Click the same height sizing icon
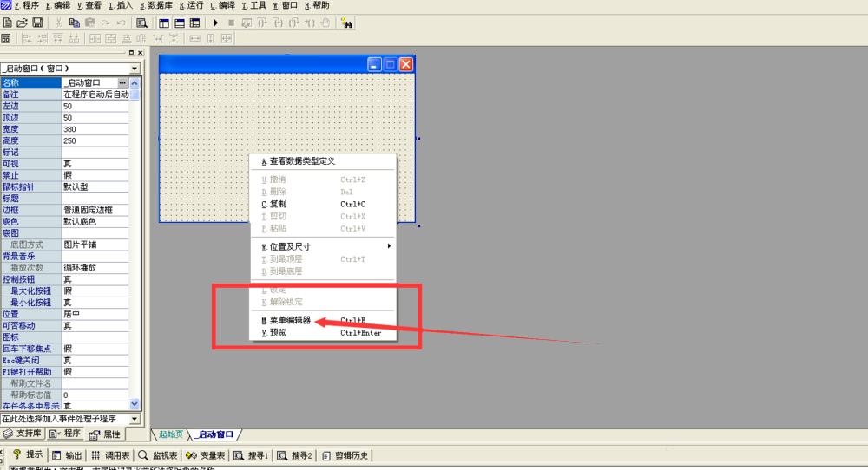Image resolution: width=868 pixels, height=470 pixels. (211, 38)
